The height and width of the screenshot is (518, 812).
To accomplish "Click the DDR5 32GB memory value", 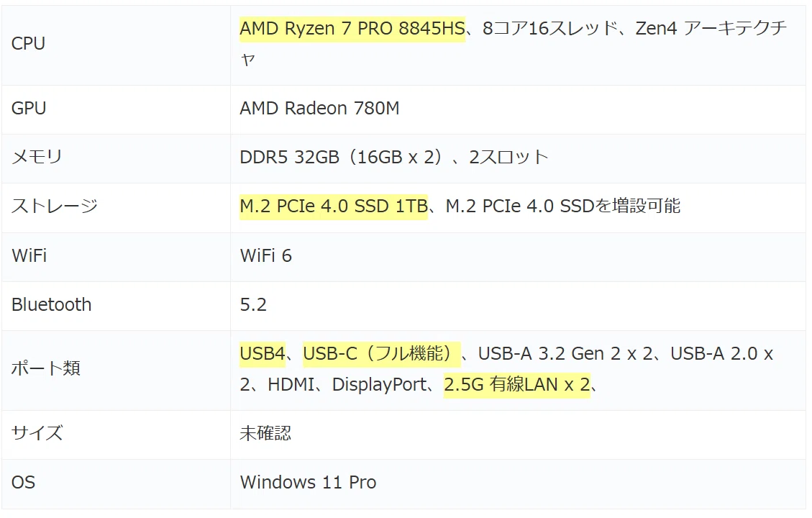I will [394, 157].
